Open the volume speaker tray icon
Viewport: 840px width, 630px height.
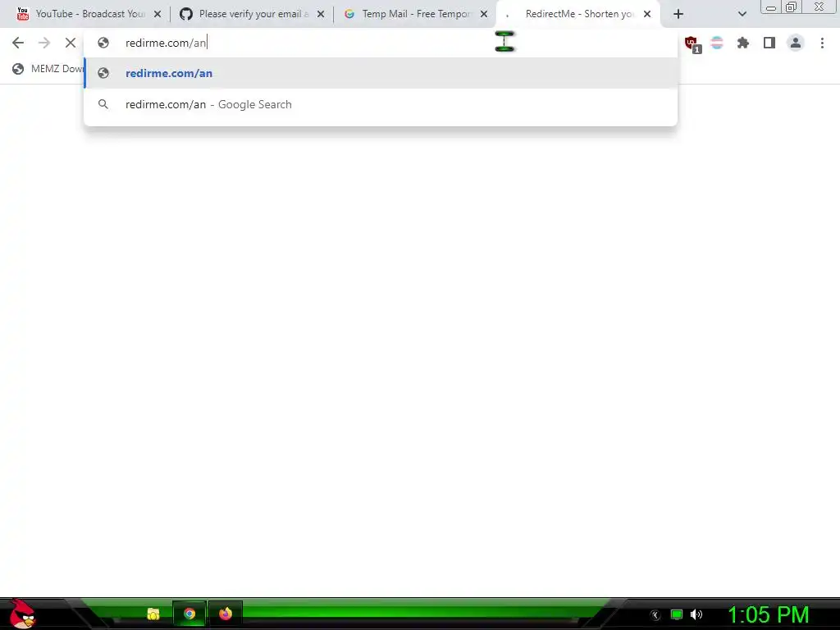[696, 614]
